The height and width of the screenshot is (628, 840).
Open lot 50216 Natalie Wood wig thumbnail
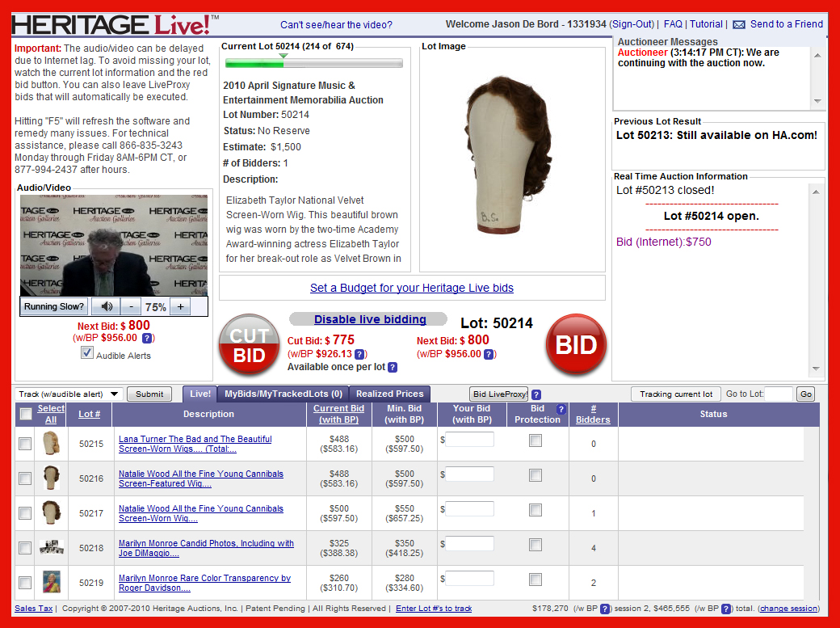click(x=52, y=478)
